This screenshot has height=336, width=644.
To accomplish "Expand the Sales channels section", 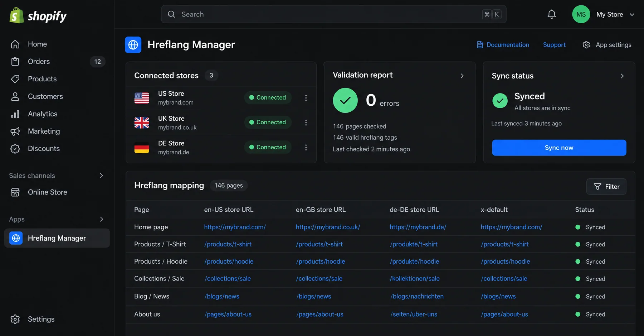I will tap(101, 176).
